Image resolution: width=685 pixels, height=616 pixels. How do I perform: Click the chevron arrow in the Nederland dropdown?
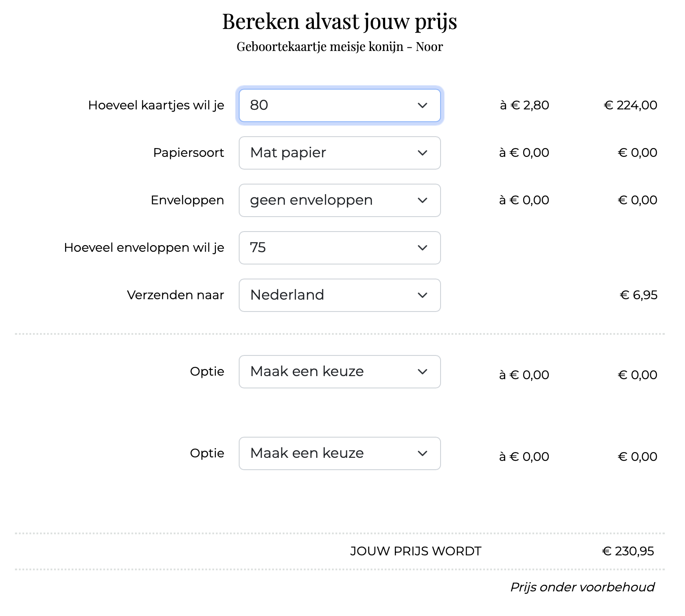(x=423, y=295)
